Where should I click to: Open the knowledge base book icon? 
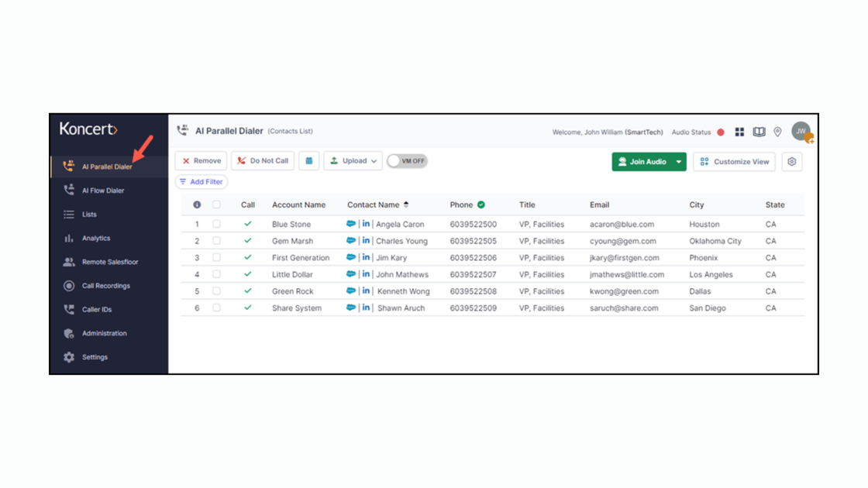pyautogui.click(x=760, y=132)
